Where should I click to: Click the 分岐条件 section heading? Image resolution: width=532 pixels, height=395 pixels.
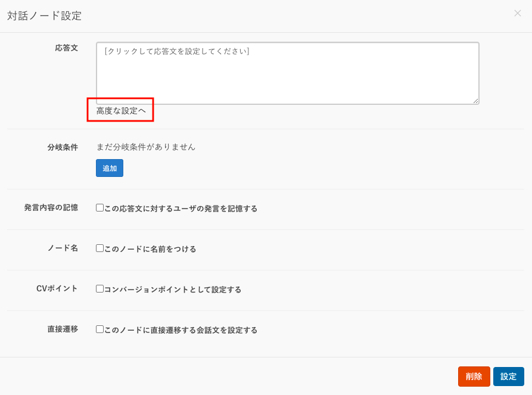63,147
